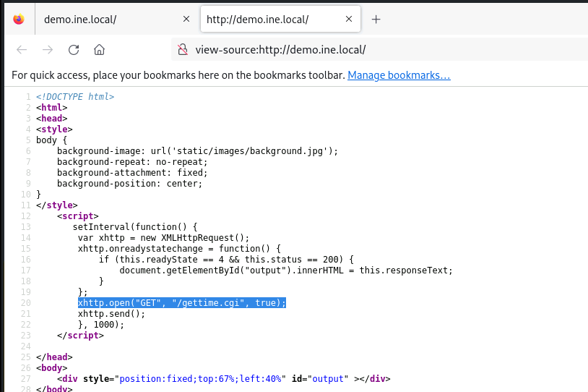This screenshot has width=588, height=392.
Task: Click the Firefox logo icon in tab bar
Action: coord(19,20)
